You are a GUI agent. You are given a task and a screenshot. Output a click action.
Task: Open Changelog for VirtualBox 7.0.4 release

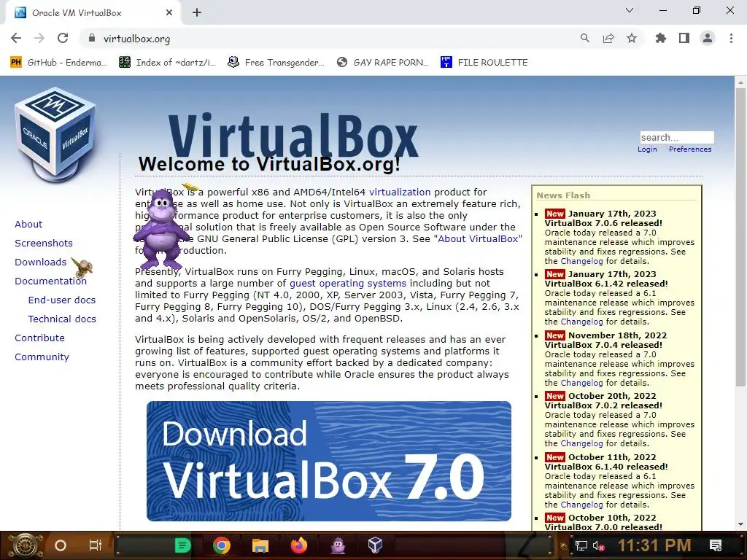click(581, 383)
